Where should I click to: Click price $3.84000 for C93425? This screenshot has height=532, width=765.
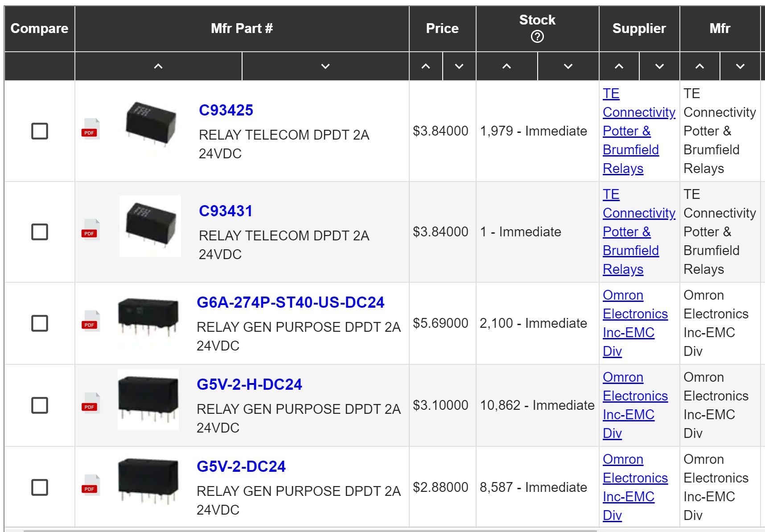click(x=440, y=131)
